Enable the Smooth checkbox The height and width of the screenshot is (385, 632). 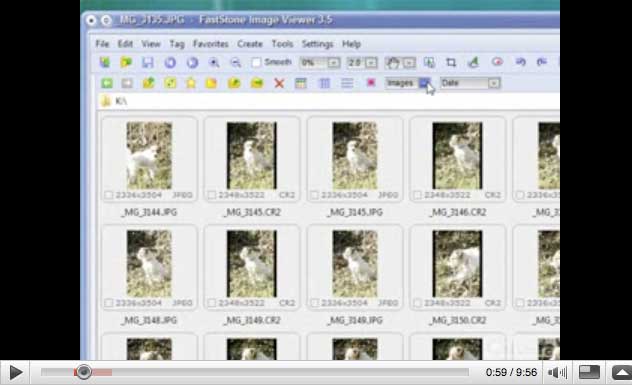[x=256, y=62]
